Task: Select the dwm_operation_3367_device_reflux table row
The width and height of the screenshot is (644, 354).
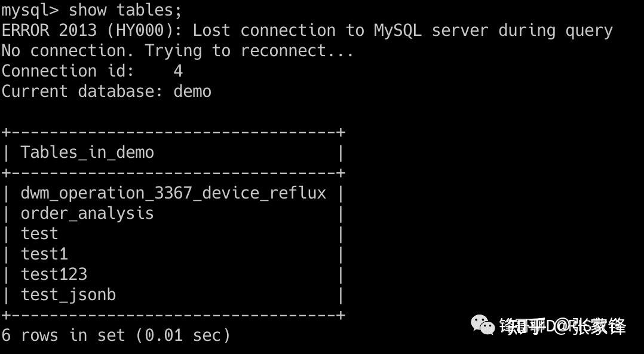Action: point(173,193)
